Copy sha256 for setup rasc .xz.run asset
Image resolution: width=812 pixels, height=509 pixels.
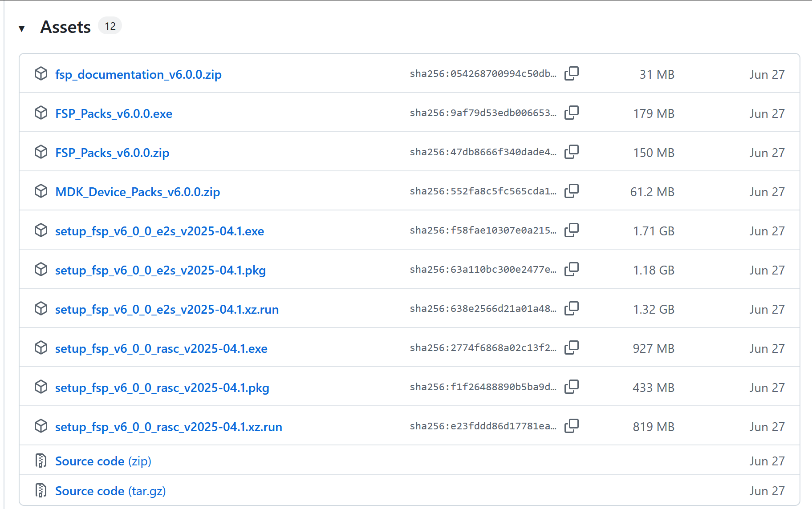pos(572,426)
